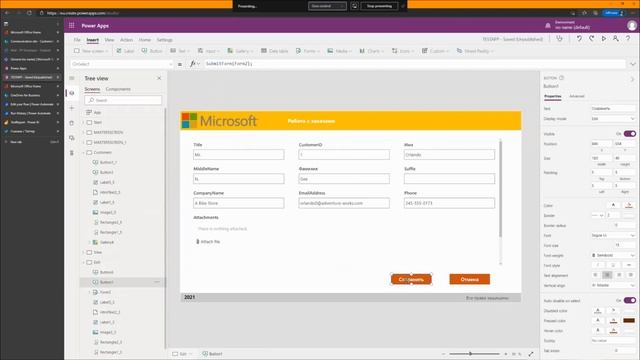Open the Font dropdown
640x360 pixels.
613,236
